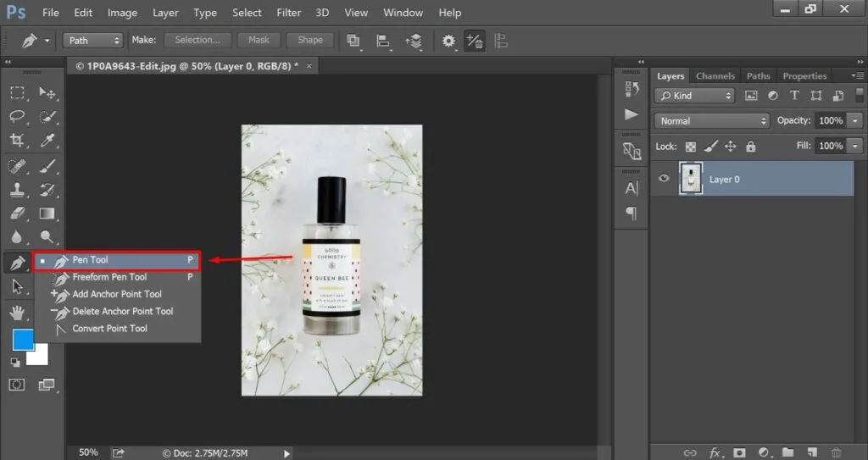Open the Normal blend mode dropdown
The height and width of the screenshot is (460, 868).
[712, 121]
